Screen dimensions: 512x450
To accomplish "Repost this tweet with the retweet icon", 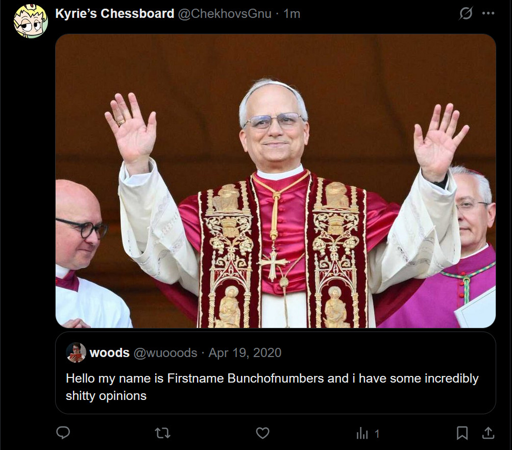I will tap(163, 433).
